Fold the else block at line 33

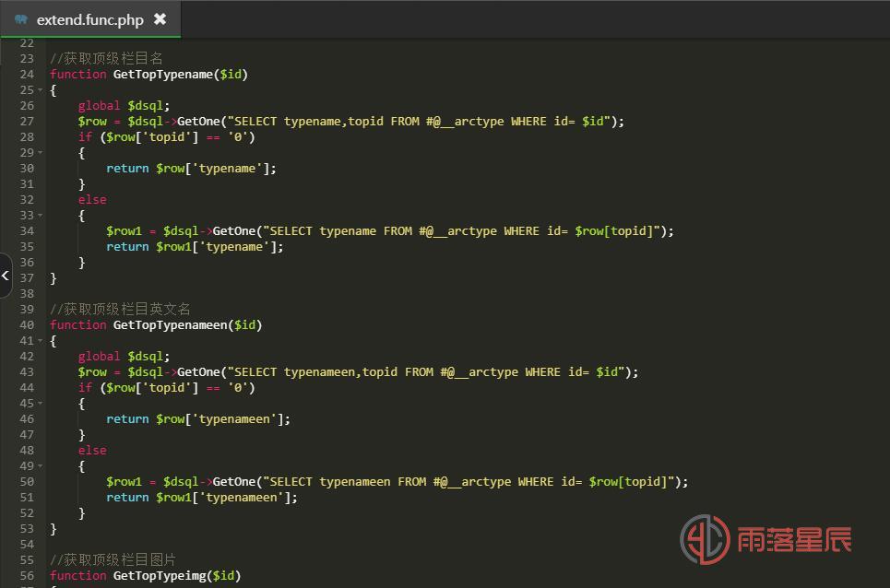40,216
